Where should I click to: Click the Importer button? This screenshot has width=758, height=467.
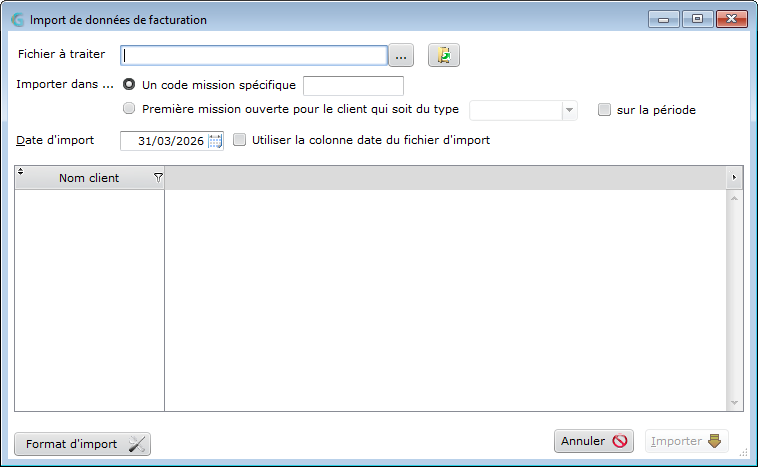686,441
